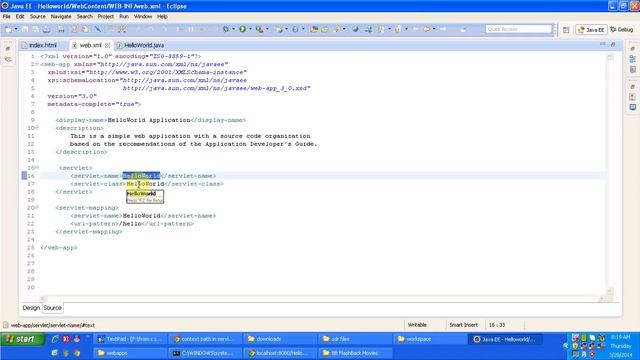The image size is (640, 360).
Task: Open the External Tools dropdown arrow
Action: [267, 29]
